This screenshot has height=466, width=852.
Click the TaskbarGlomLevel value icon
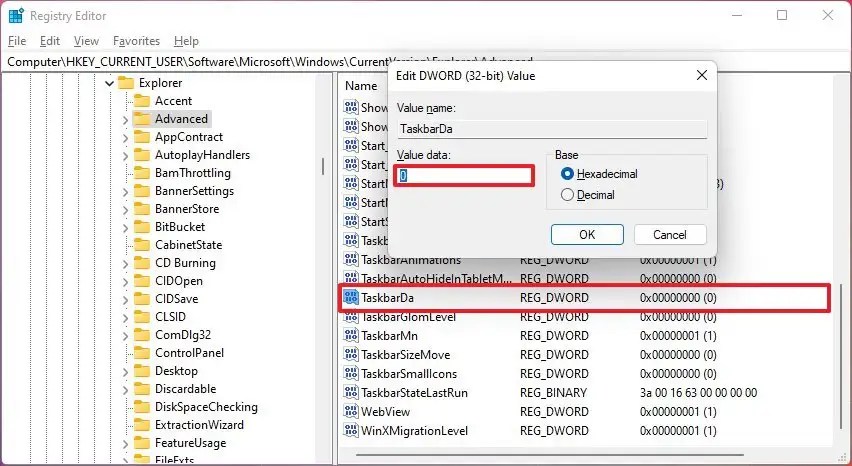pyautogui.click(x=351, y=317)
